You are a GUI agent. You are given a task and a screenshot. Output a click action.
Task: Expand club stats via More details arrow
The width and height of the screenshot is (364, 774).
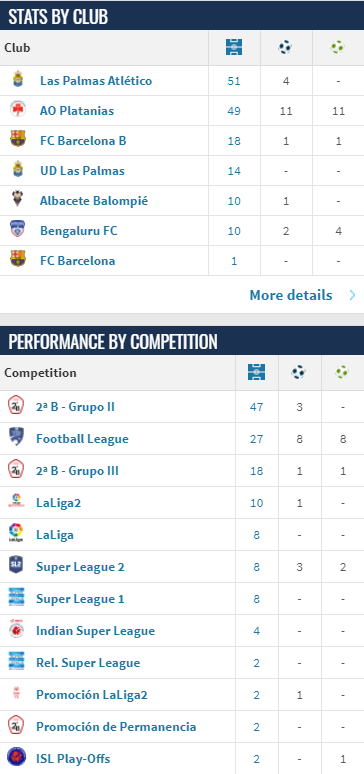click(x=352, y=295)
